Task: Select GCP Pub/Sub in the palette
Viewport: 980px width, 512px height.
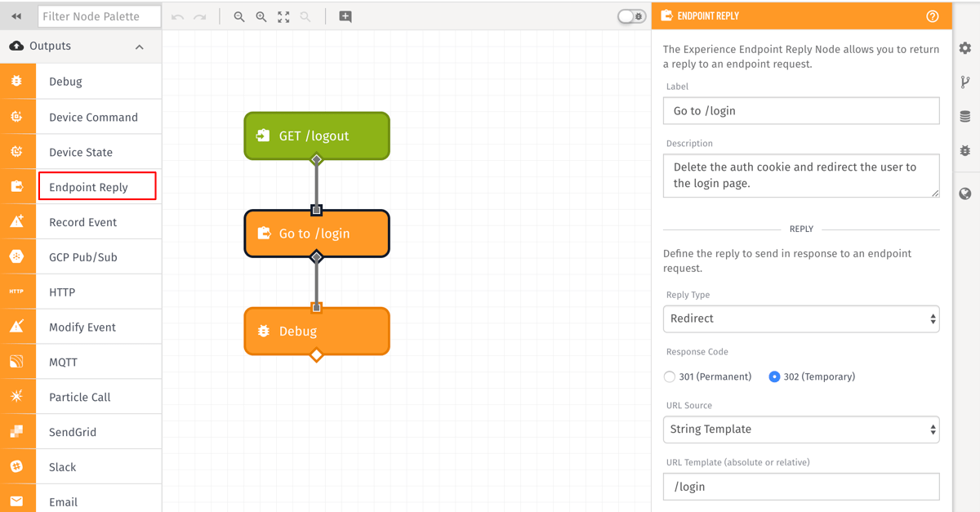Action: [x=83, y=257]
